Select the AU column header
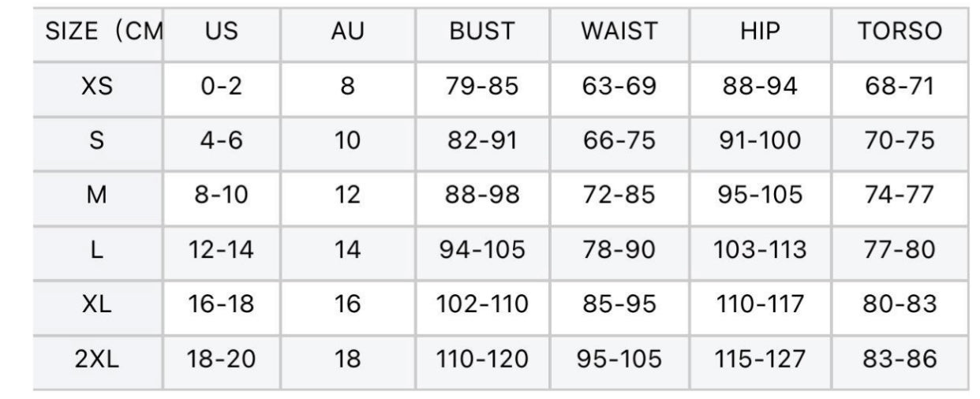Screen dimensions: 980x399 point(347,32)
